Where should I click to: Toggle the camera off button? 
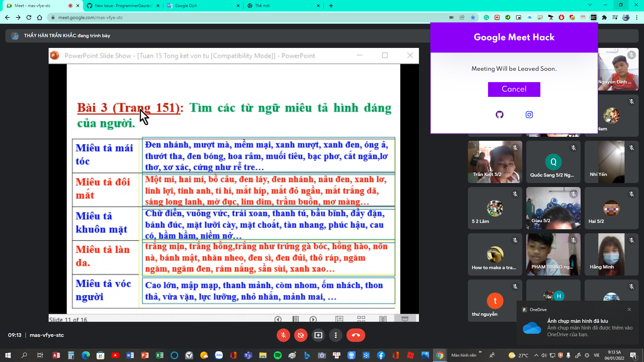tap(301, 335)
